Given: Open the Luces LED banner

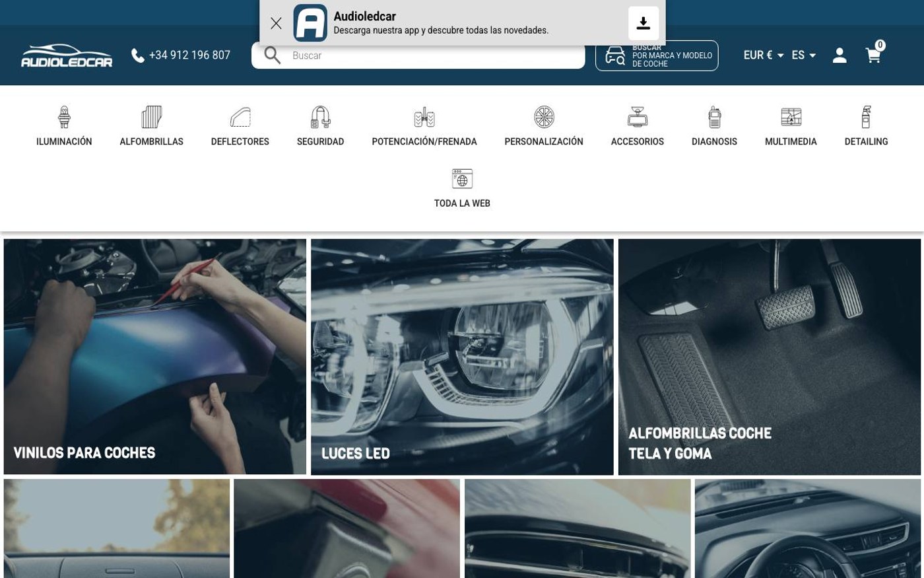Looking at the screenshot, I should pos(462,357).
